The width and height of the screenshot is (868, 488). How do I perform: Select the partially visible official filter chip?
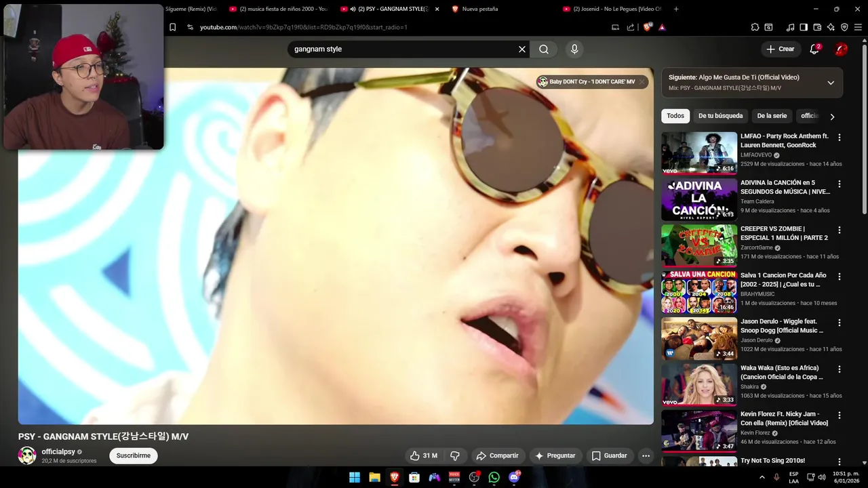[x=810, y=116]
